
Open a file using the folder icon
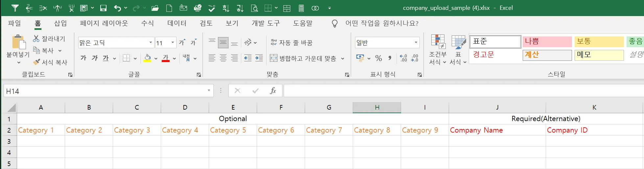point(155,8)
